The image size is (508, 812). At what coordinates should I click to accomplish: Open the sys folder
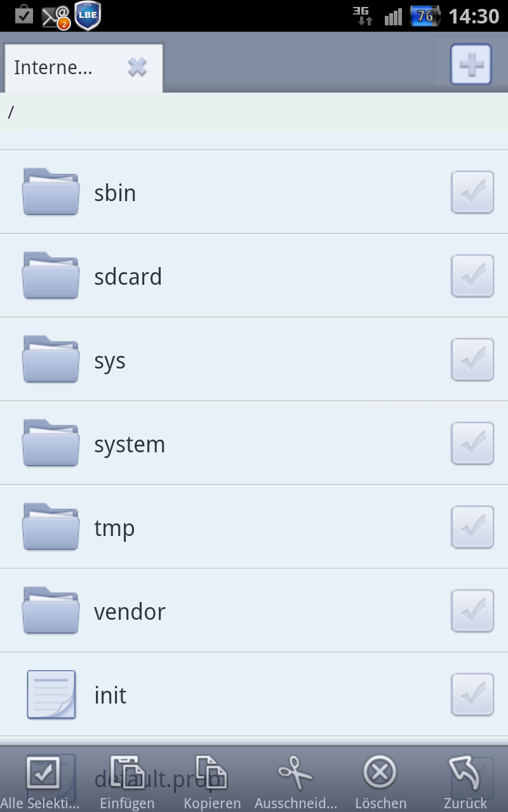(254, 360)
